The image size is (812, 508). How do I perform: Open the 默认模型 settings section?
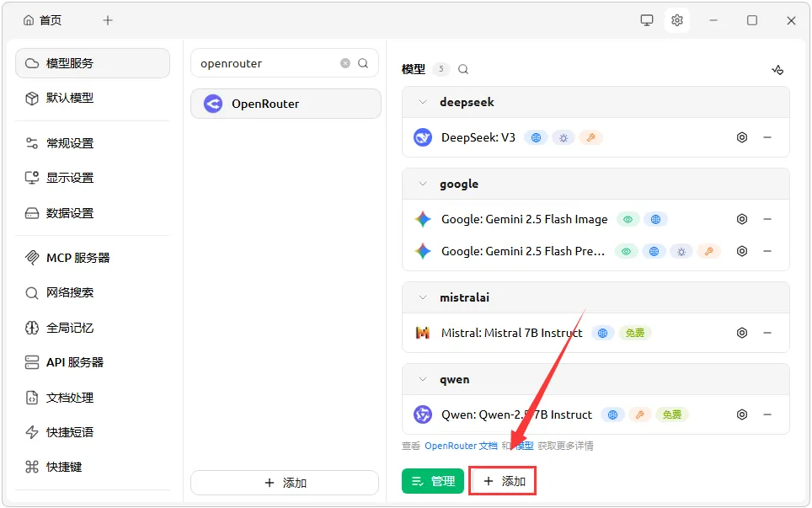click(x=93, y=98)
